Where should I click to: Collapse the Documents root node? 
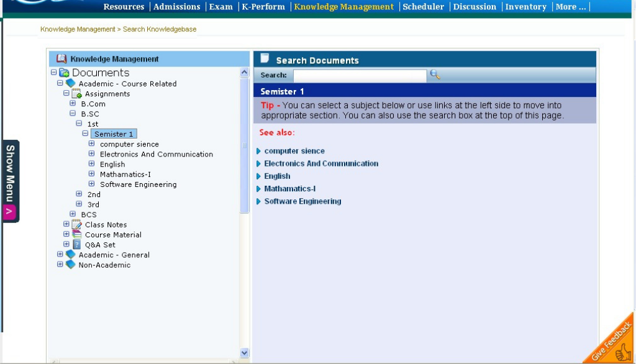click(x=53, y=72)
